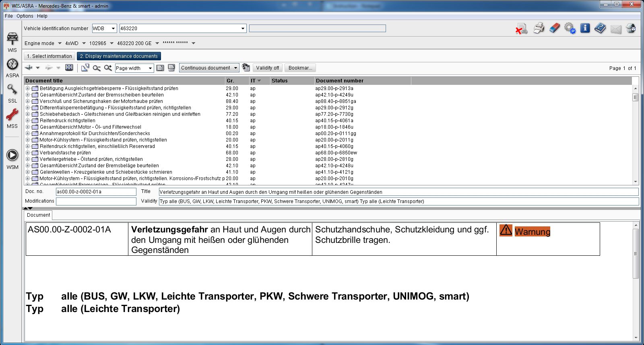Image resolution: width=644 pixels, height=345 pixels.
Task: Select the Document tab in lower pane
Action: point(39,215)
